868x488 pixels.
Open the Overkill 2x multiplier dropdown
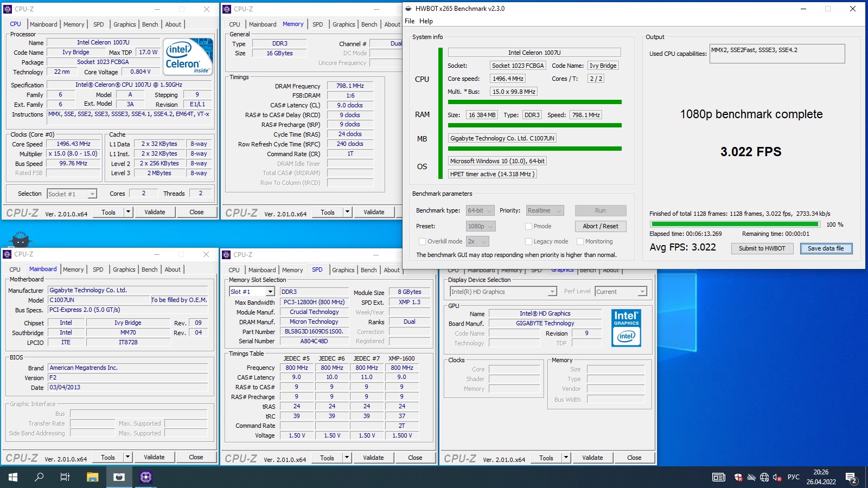(477, 241)
